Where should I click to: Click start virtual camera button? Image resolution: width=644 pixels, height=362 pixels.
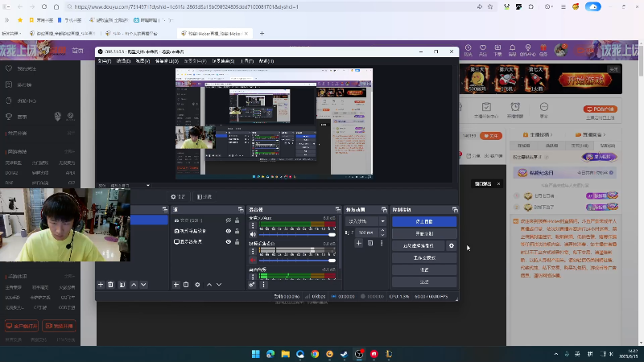click(x=419, y=245)
